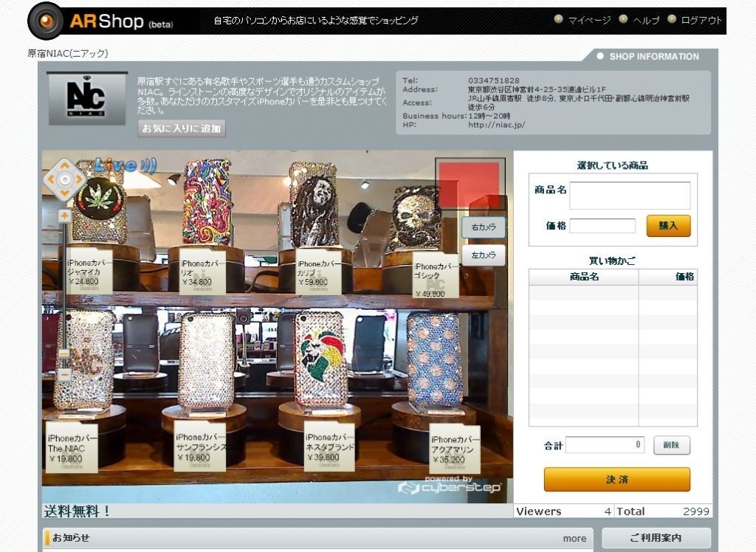Click the 買い物かご cart heading
Image resolution: width=756 pixels, height=552 pixels.
click(x=612, y=261)
